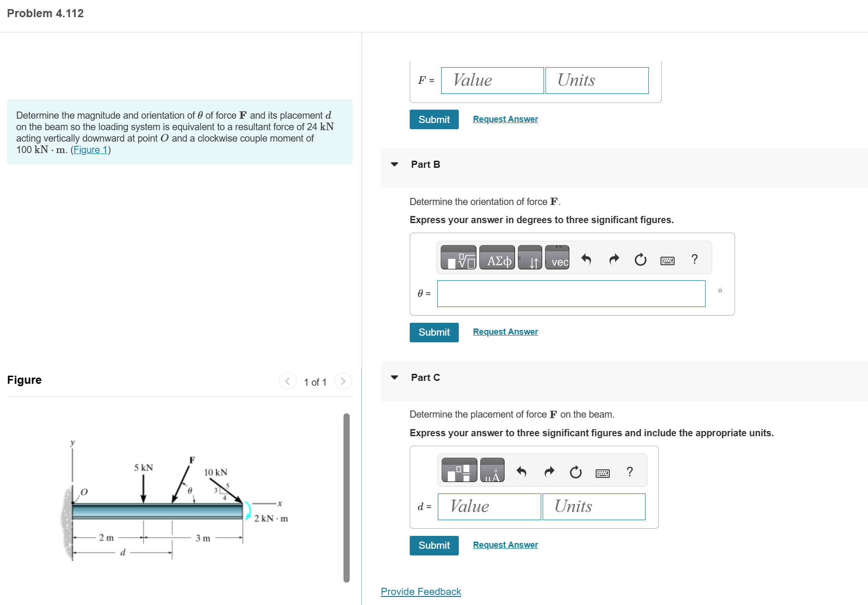
Task: Open the Figure 1 link in problem statement
Action: (90, 149)
